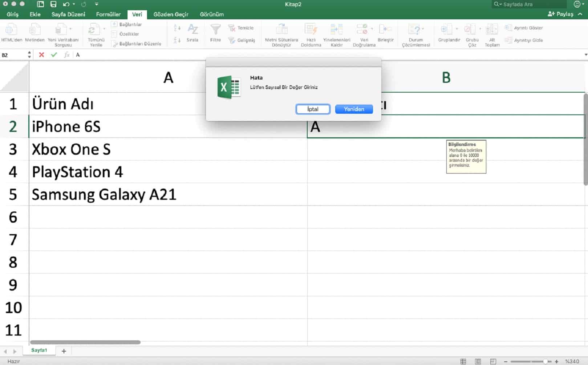Expand the formula bar with right arrow
The height and width of the screenshot is (365, 588).
click(x=585, y=55)
